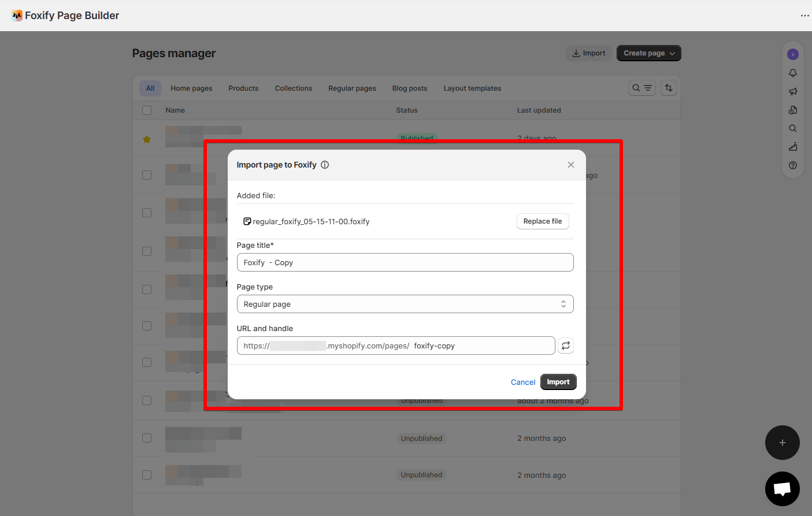Screen dimensions: 812x516
Task: Confirm with the dark Import button
Action: tap(558, 382)
